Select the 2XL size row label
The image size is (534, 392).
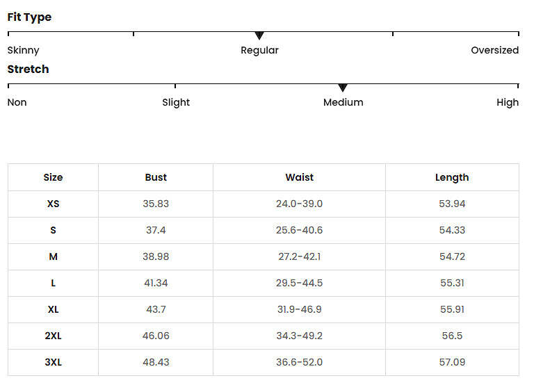point(53,336)
